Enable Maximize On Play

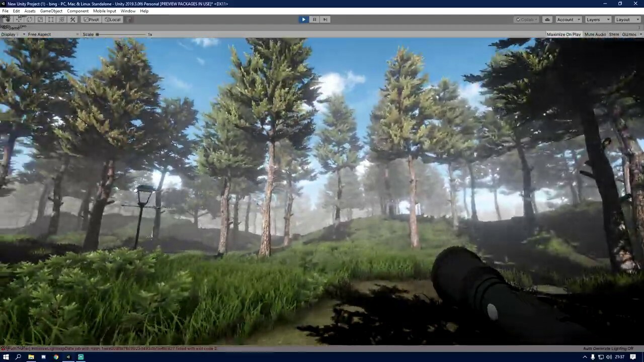click(x=563, y=34)
